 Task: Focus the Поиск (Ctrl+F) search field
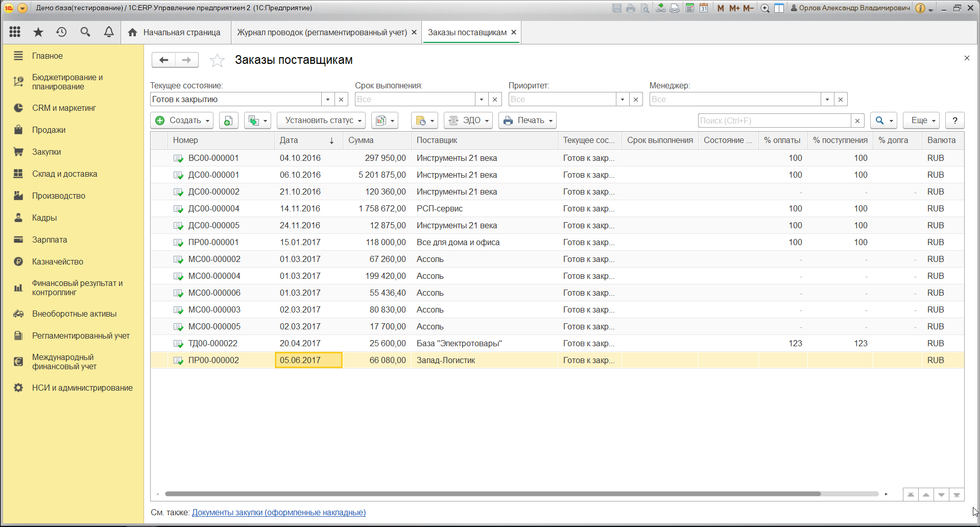click(x=775, y=121)
